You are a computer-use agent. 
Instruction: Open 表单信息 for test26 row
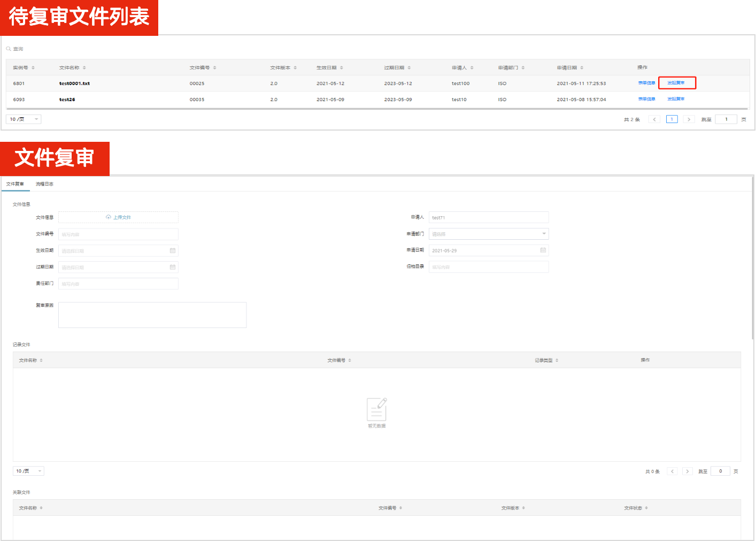click(646, 99)
